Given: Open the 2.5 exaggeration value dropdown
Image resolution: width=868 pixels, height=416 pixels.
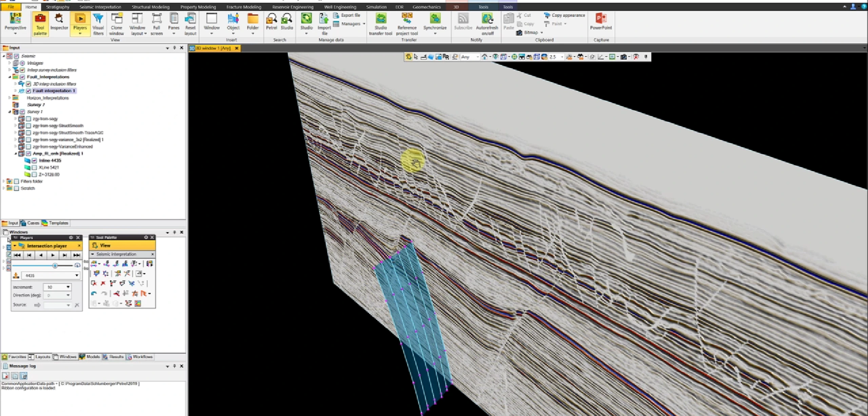Looking at the screenshot, I should coord(562,57).
